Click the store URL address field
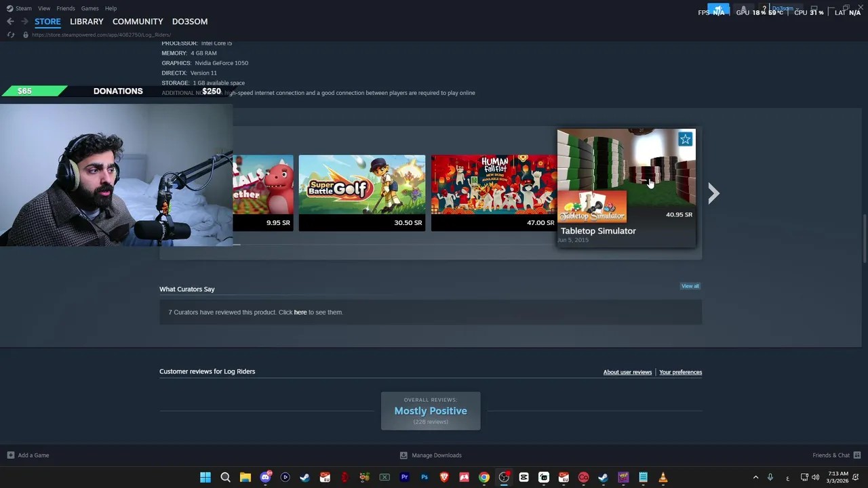This screenshot has width=868, height=488. click(102, 35)
